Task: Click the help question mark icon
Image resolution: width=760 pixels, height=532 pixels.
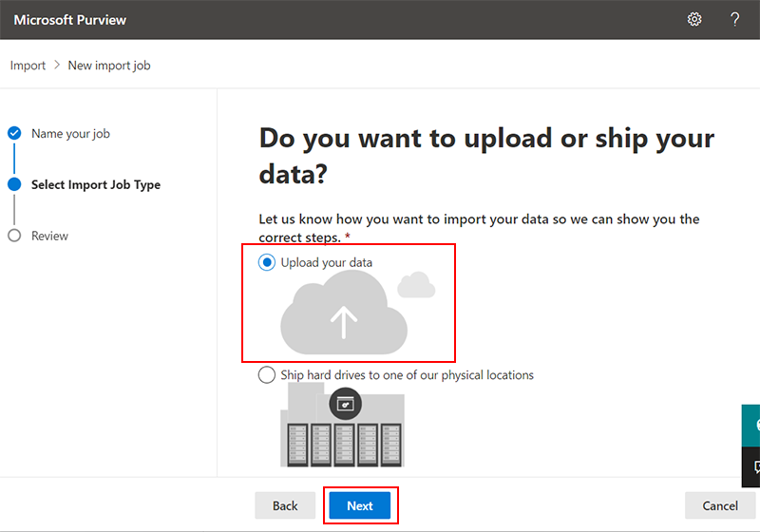Action: coord(734,19)
